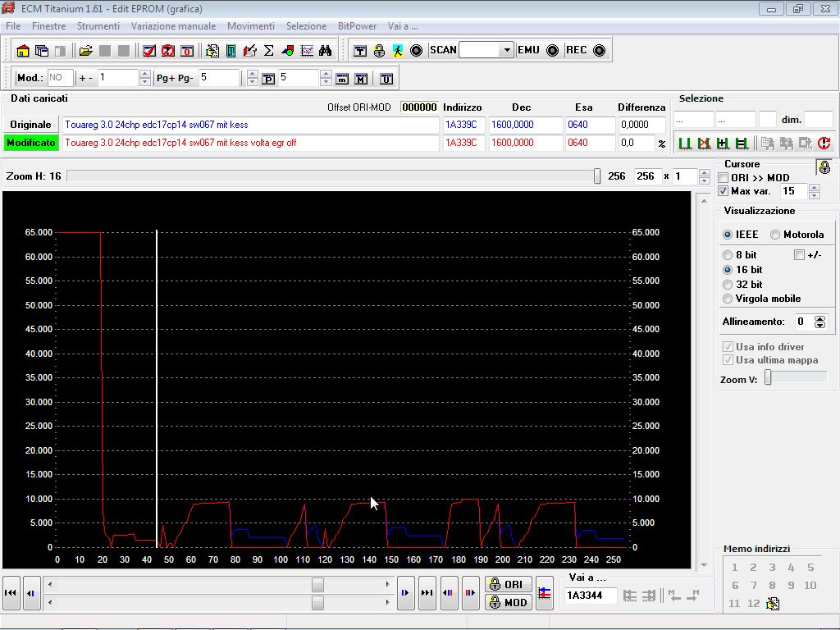
Task: Select the IEEE radio button
Action: click(x=727, y=235)
